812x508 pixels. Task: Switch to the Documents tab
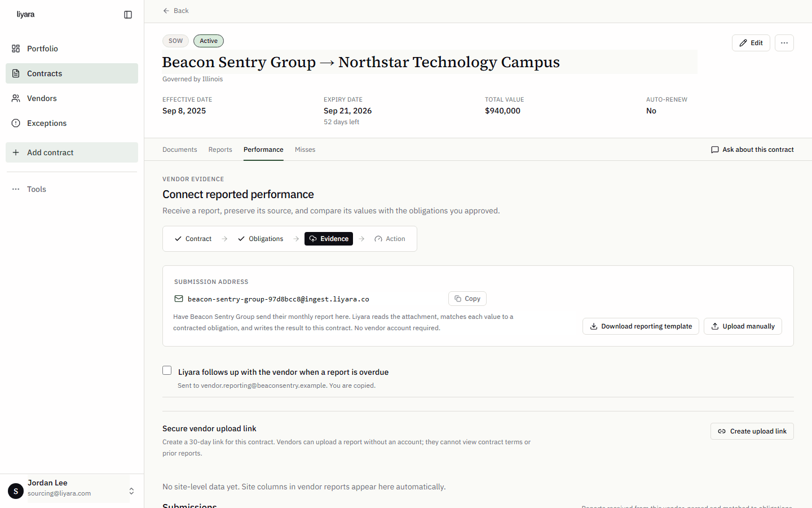pyautogui.click(x=180, y=150)
